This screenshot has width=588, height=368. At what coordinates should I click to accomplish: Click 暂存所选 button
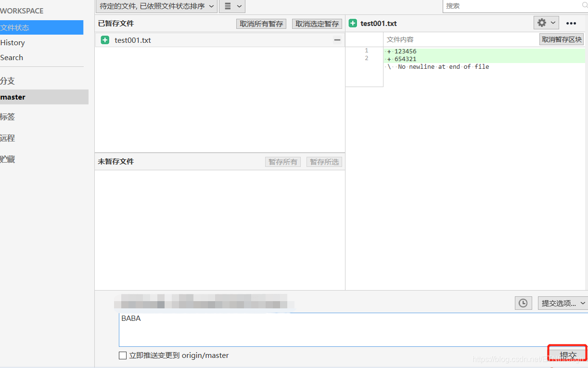324,162
